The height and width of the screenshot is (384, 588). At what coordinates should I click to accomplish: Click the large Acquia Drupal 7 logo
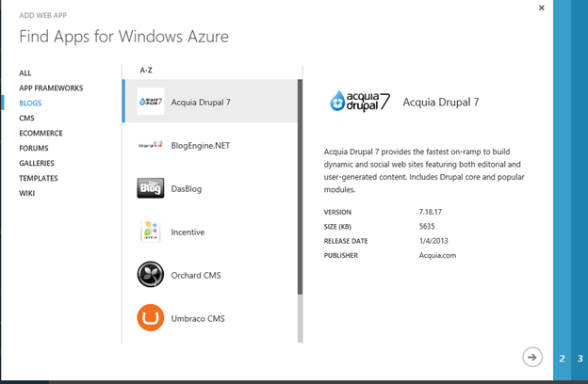360,101
